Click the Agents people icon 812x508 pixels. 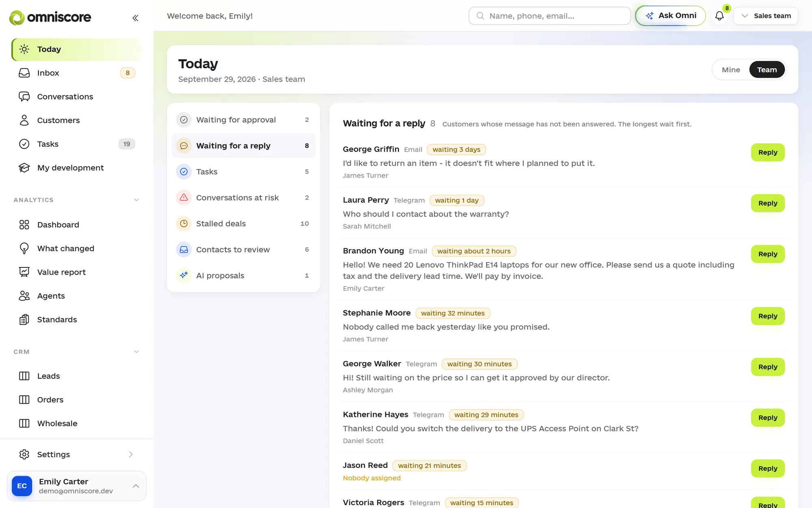[24, 296]
